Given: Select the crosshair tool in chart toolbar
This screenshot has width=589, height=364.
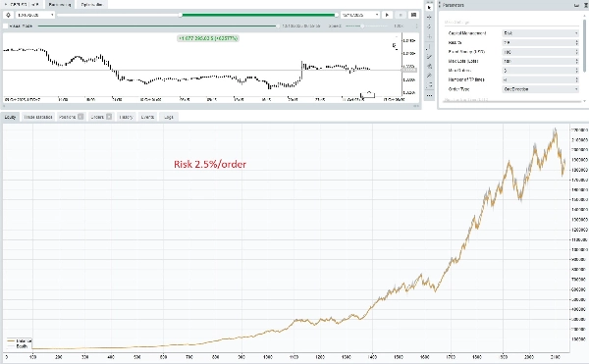Looking at the screenshot, I should tap(429, 18).
